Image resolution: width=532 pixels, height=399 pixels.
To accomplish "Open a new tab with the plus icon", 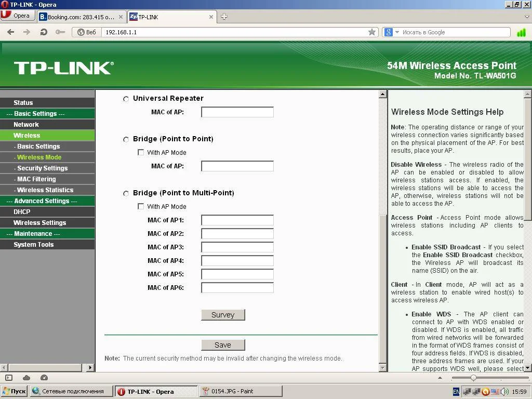I will pos(224,16).
